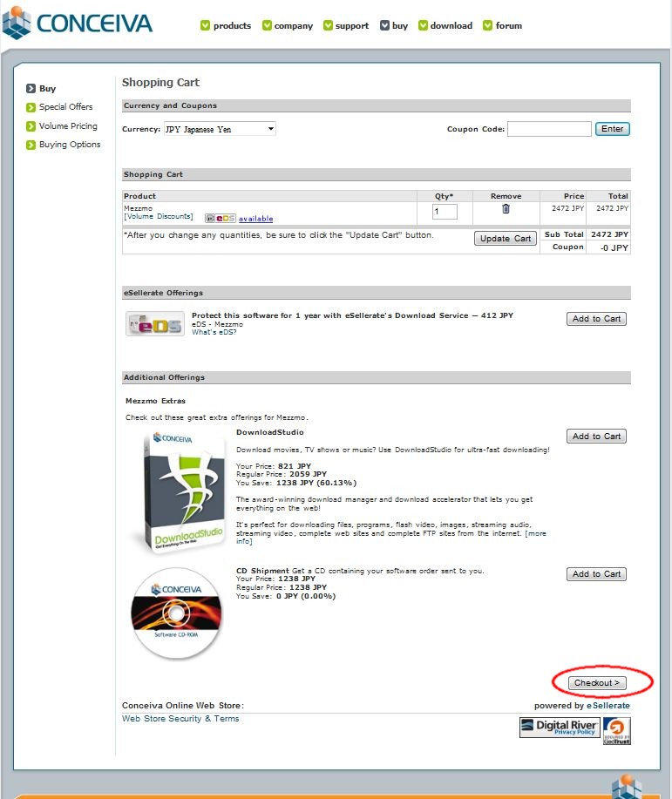Open the available link in the product row
672x799 pixels.
pos(256,219)
